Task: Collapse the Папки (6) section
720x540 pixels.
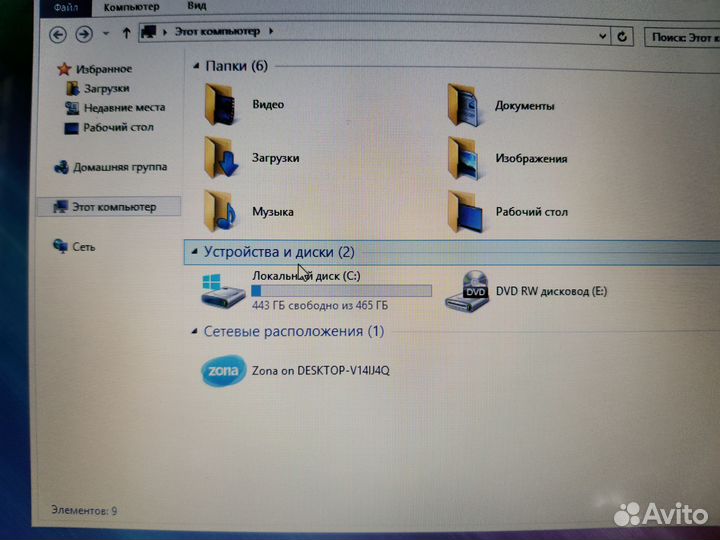Action: tap(196, 67)
